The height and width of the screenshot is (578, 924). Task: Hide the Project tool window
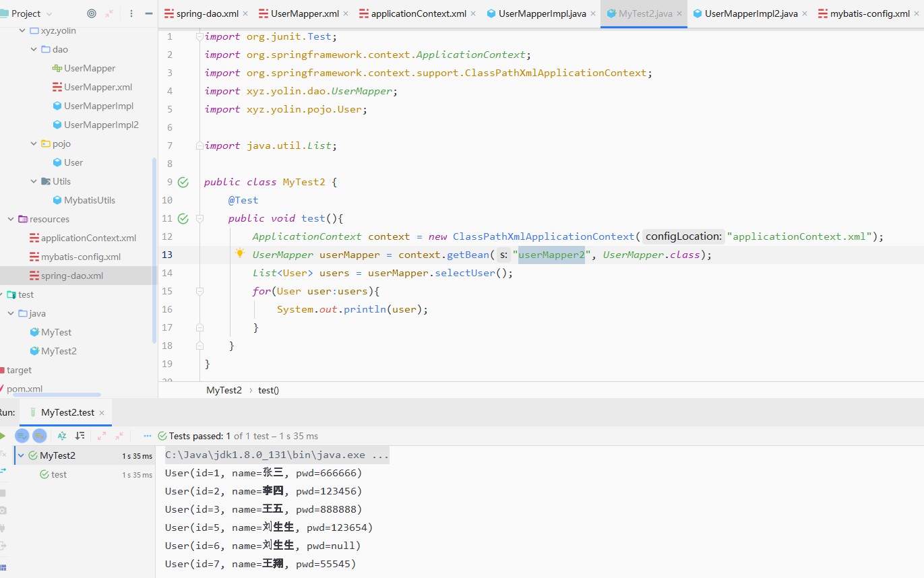coord(149,13)
